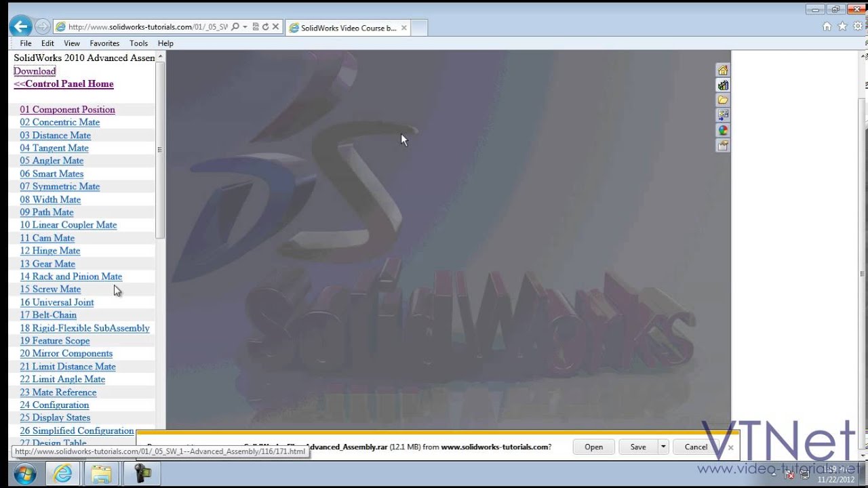Open 14 Rack and Pinion Mate lesson
Screen dimensions: 868x488
pyautogui.click(x=71, y=277)
